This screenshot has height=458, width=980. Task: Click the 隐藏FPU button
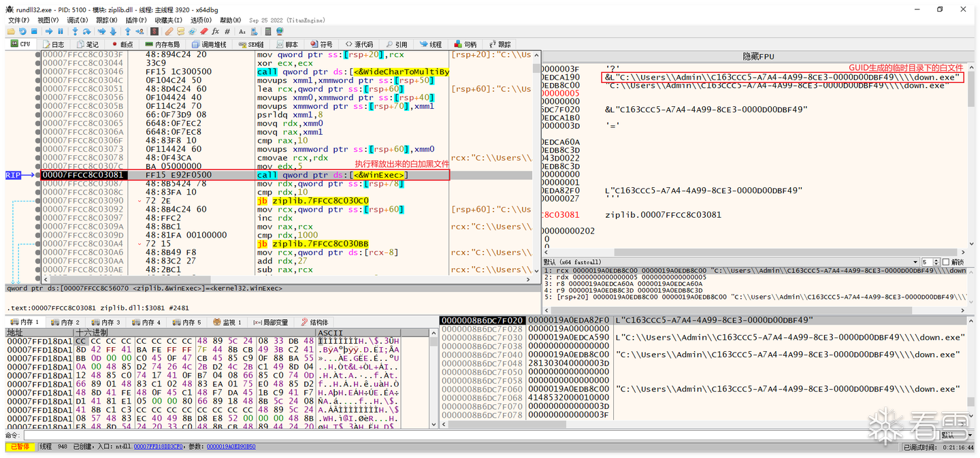pos(758,56)
